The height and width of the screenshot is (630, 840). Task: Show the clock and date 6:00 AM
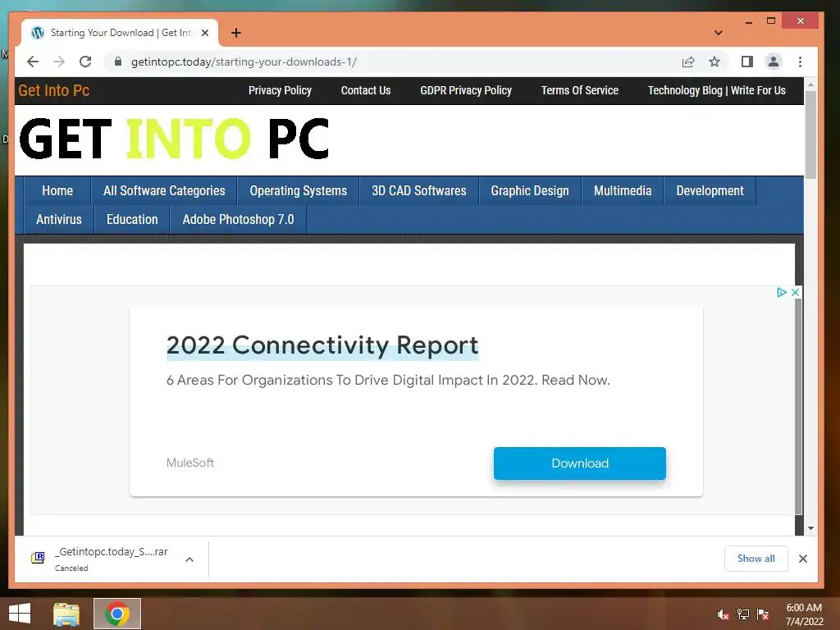(804, 614)
